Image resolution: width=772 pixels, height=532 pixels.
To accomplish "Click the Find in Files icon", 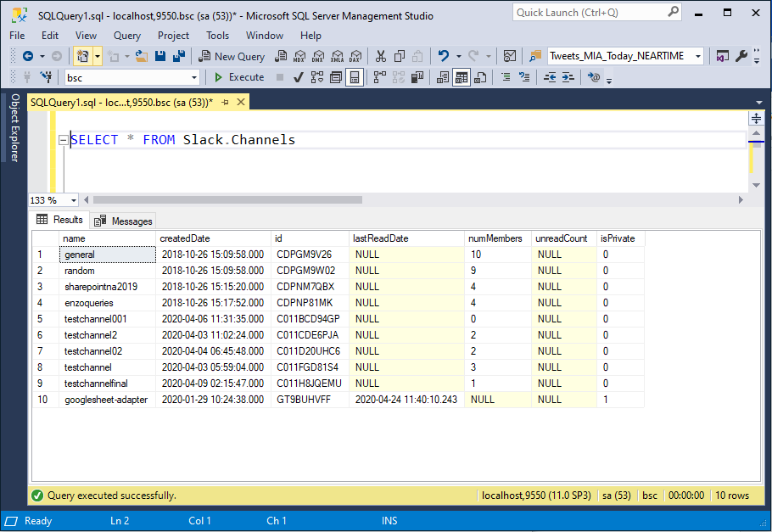I will click(535, 56).
